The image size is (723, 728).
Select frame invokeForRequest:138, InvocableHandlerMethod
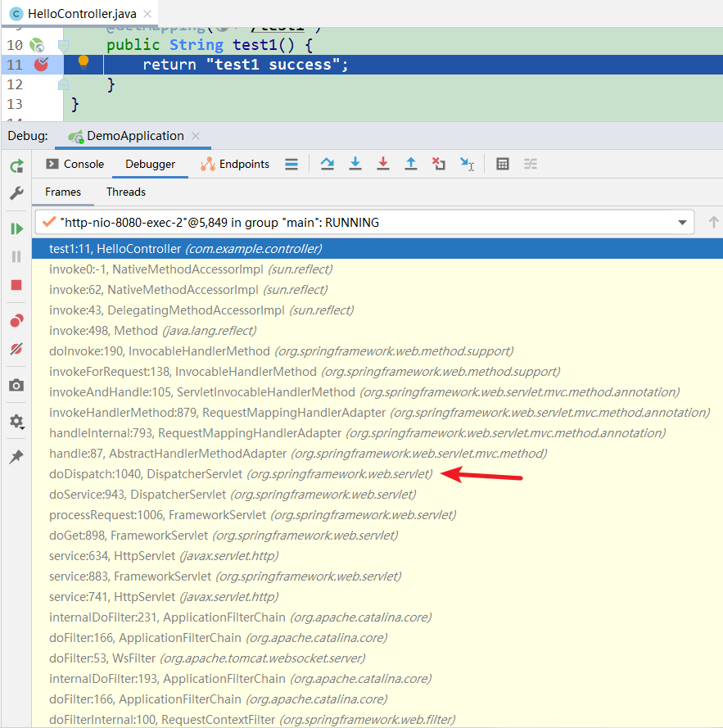[377, 372]
